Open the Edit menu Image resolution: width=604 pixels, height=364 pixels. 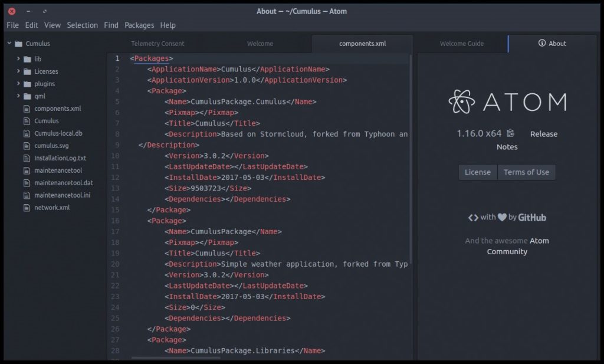point(32,25)
